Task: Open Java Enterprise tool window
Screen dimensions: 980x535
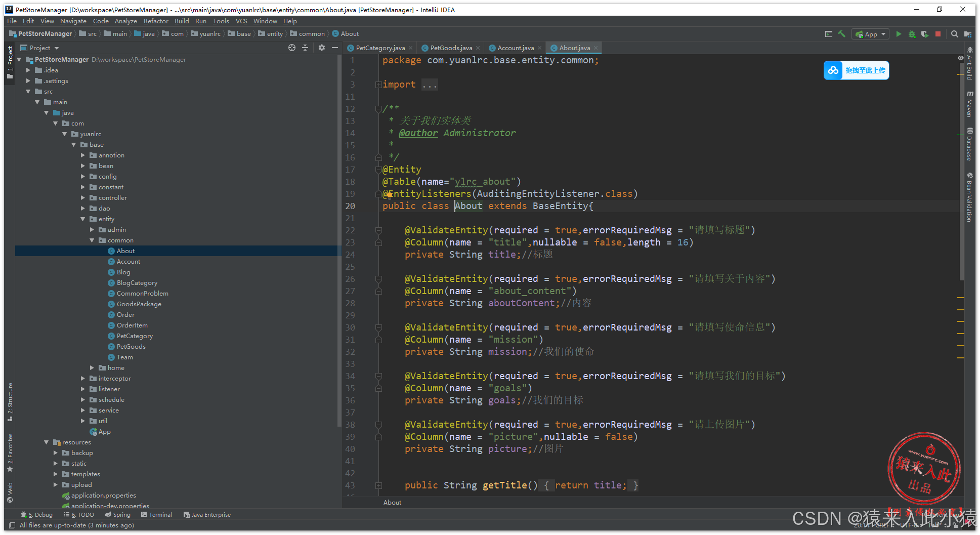Action: [x=207, y=515]
